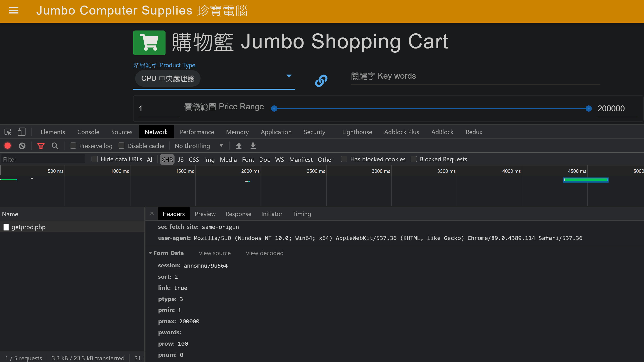Show the Headers tab of the request
Viewport: 644px width, 362px height.
tap(173, 214)
